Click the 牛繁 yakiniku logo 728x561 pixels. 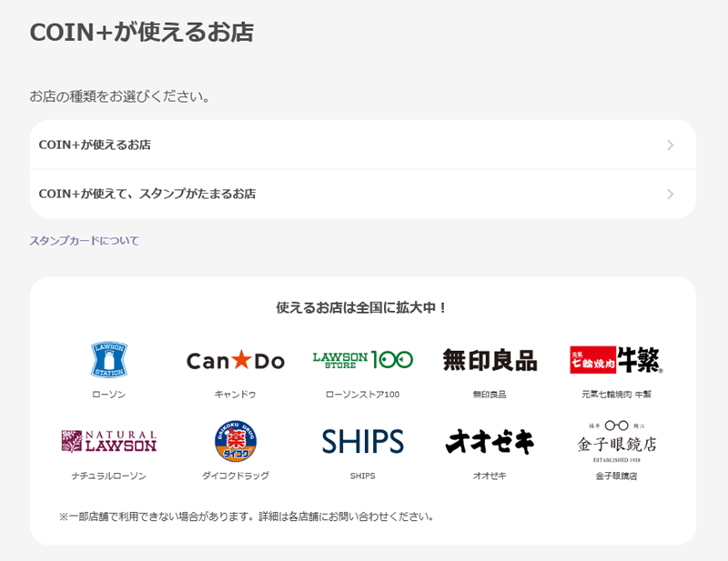tap(617, 360)
